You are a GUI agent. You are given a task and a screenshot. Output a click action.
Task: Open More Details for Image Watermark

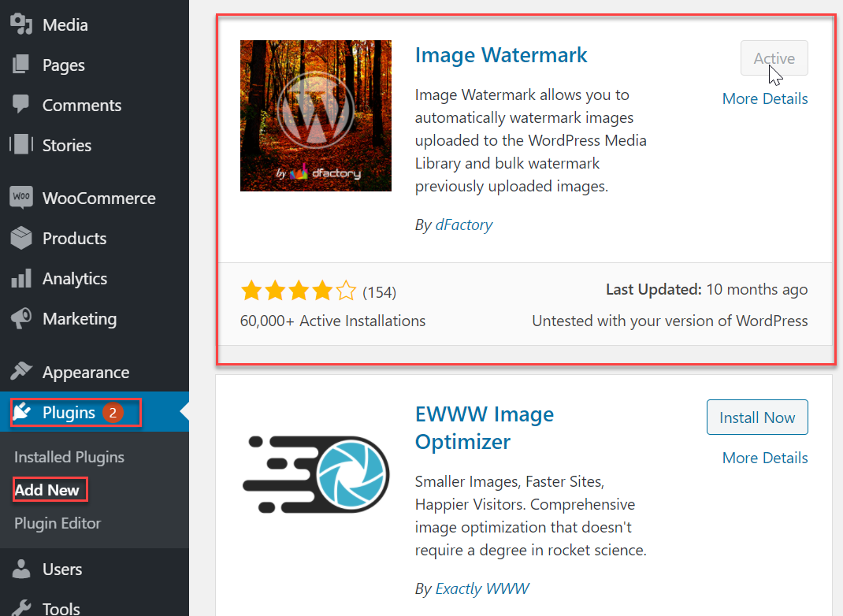point(765,98)
